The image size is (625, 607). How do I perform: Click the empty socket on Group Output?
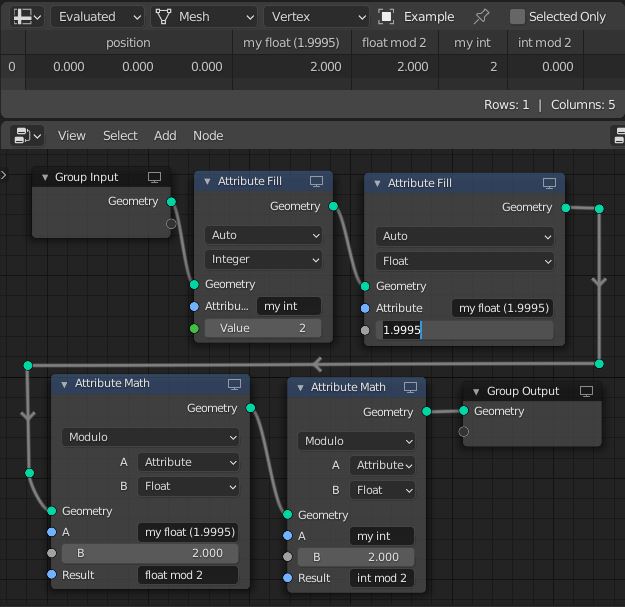464,432
